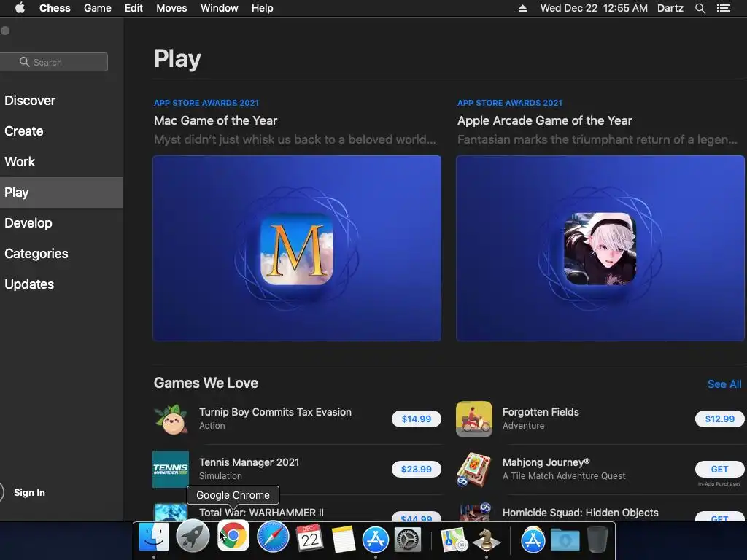Click the Dartz user name in menu bar

tap(670, 8)
